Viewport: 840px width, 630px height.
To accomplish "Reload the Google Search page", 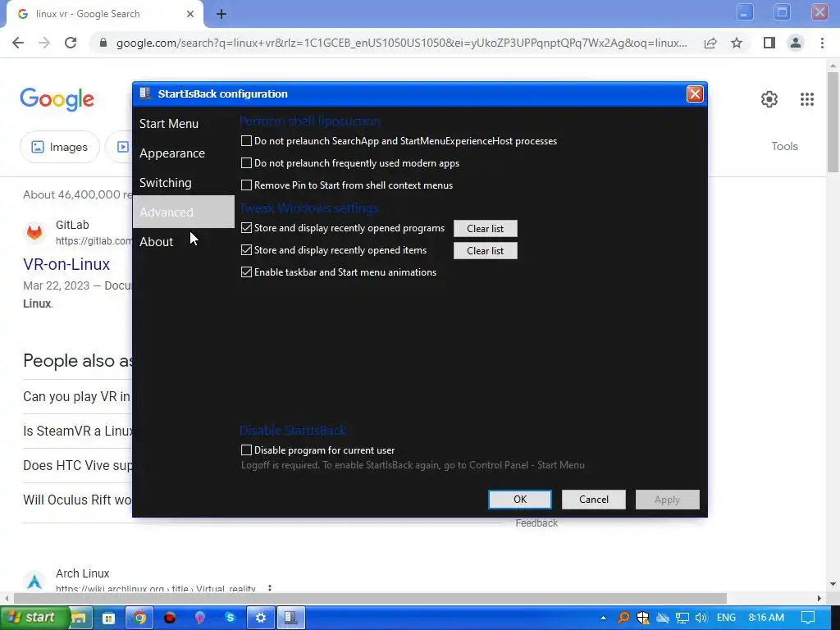I will click(71, 43).
